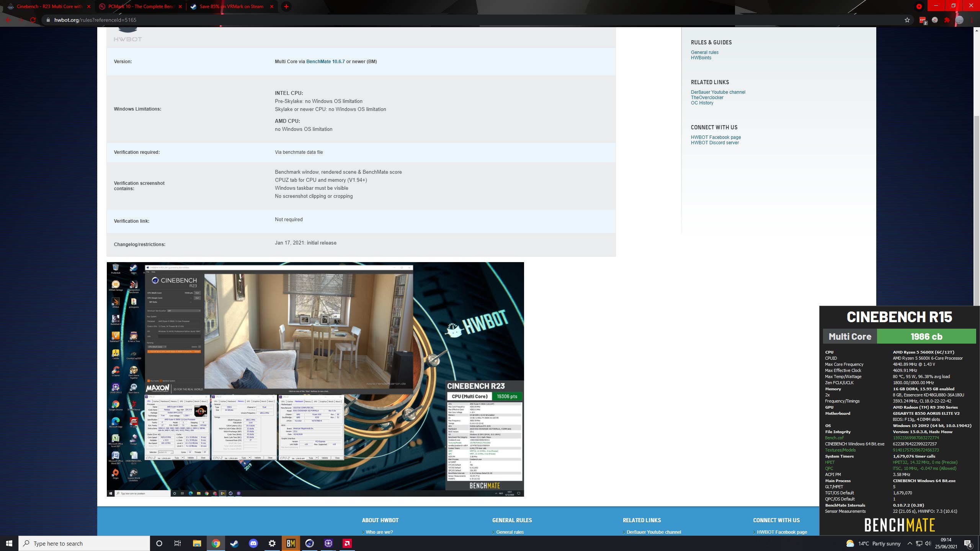Click the browser forward arrow
The width and height of the screenshot is (980, 551).
[21, 20]
